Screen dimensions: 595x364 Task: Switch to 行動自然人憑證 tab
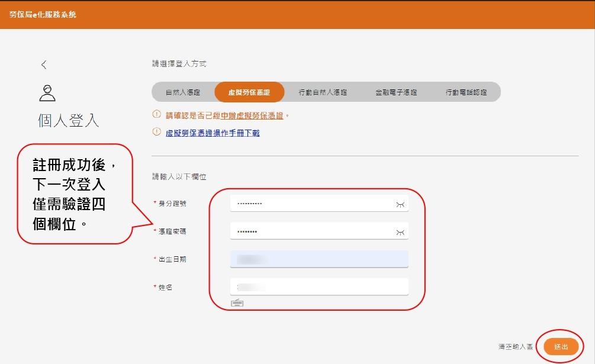coord(323,92)
